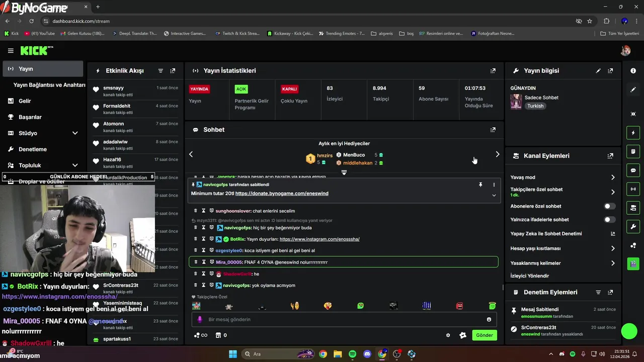Click the green clapperboard icon in right sidebar
This screenshot has height=362, width=644.
633,263
